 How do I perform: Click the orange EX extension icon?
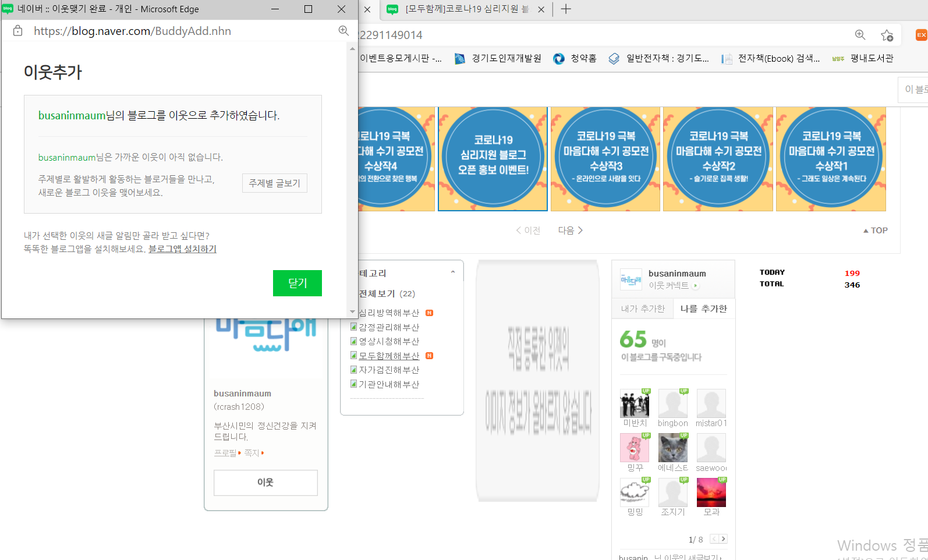921,35
